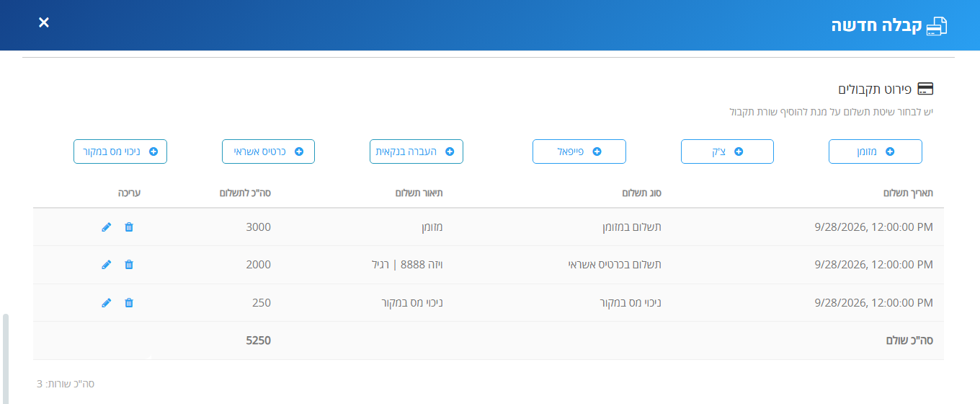Click the 2000 amount cell

point(259,265)
